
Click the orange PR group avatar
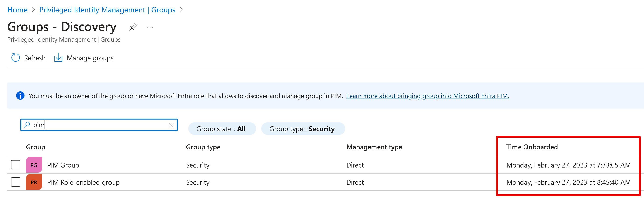click(34, 182)
